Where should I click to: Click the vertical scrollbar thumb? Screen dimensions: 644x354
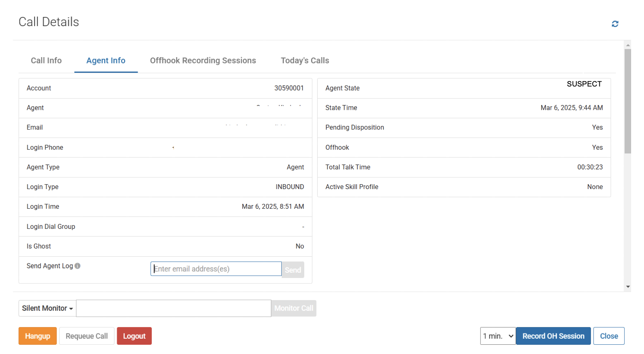tap(627, 101)
